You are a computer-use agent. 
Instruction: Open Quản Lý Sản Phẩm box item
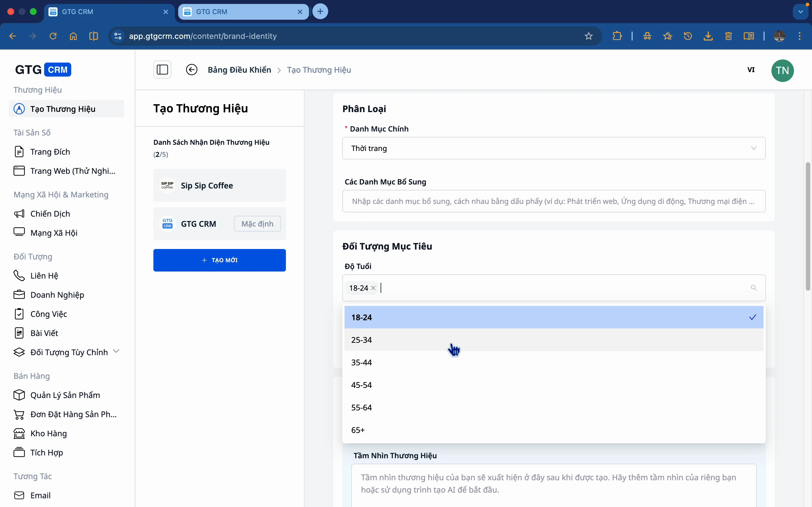point(65,395)
